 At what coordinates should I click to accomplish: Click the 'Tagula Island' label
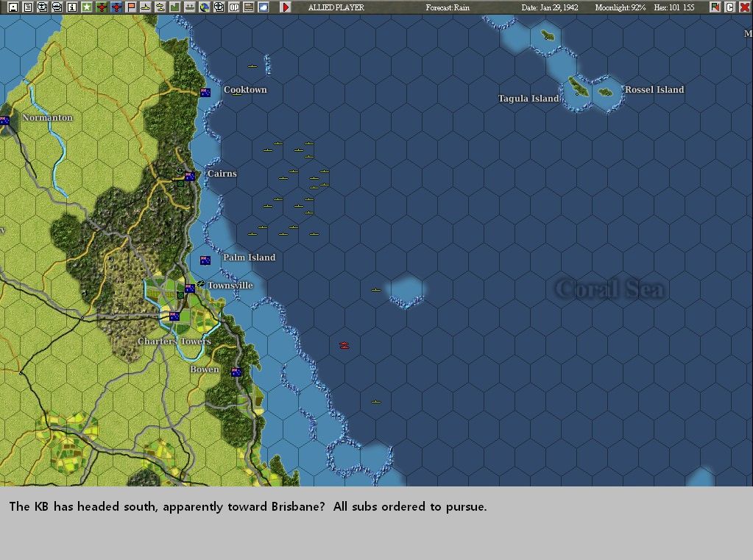pyautogui.click(x=528, y=99)
